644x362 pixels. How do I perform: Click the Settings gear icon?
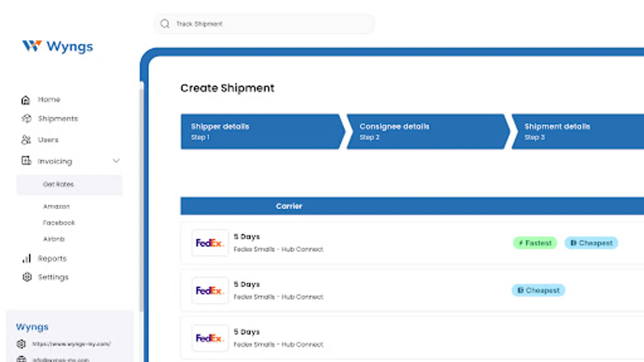click(27, 277)
